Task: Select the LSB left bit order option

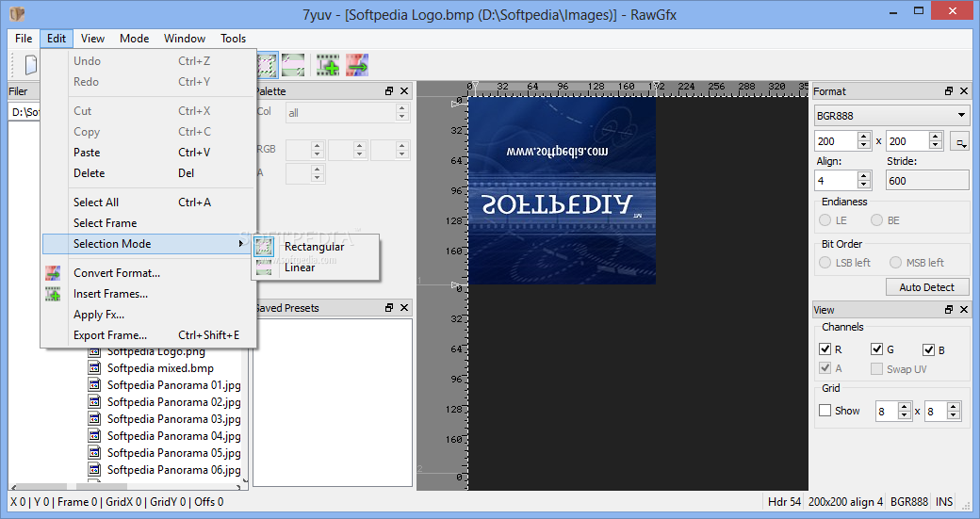Action: tap(825, 262)
